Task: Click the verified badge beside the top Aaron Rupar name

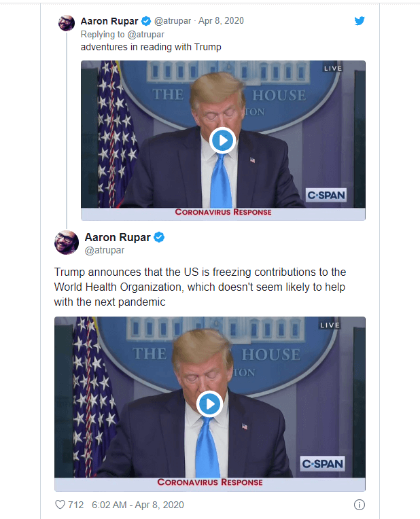Action: point(146,21)
